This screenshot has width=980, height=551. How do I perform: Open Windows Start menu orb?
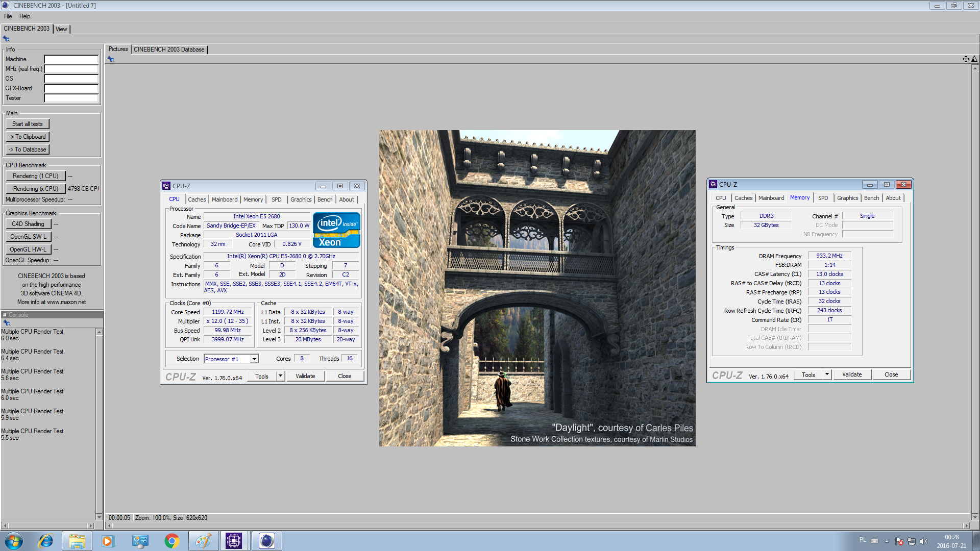tap(14, 541)
